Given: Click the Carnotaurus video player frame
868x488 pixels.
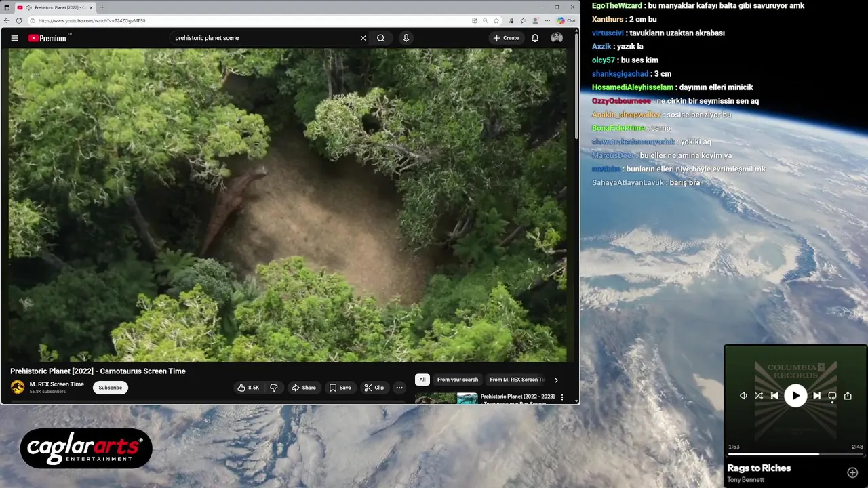Looking at the screenshot, I should coord(288,205).
